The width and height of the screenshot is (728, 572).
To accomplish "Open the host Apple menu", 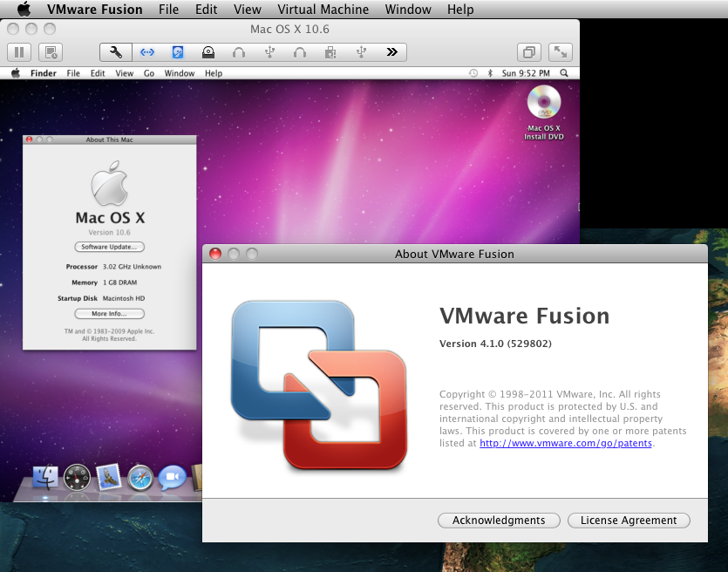I will [x=24, y=10].
